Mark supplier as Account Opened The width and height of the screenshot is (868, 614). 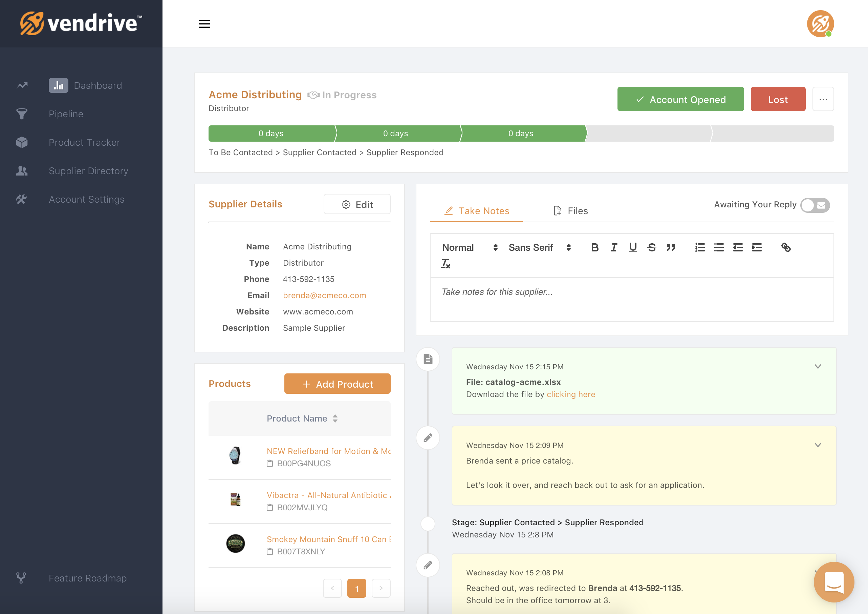tap(680, 100)
